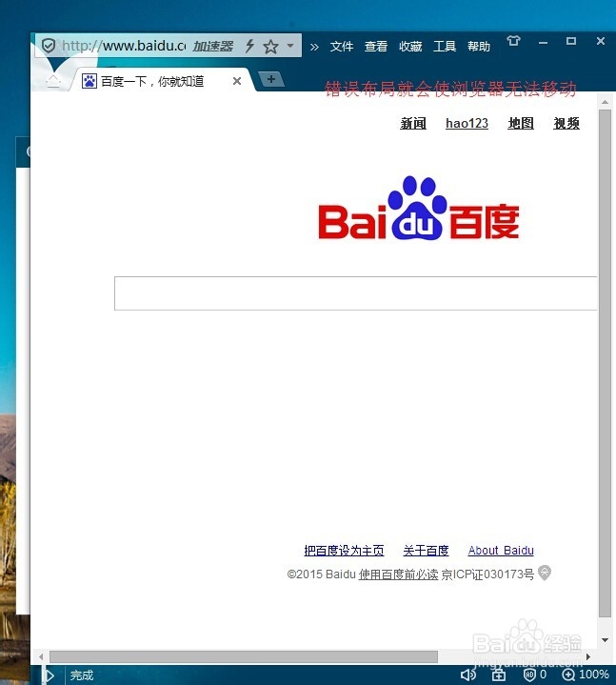Click the speaker mute icon in status bar
Viewport: 616px width, 685px height.
pos(468,675)
